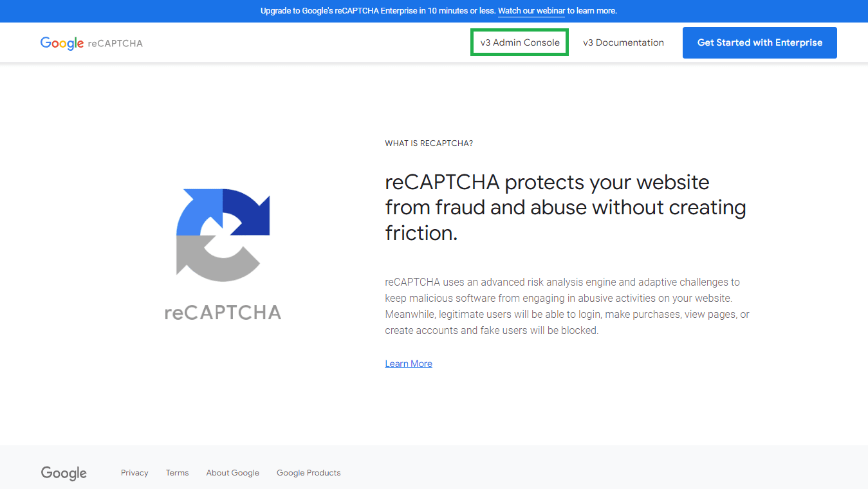This screenshot has height=489, width=868.
Task: Select the green highlighted v3 Admin Console box
Action: coord(519,42)
